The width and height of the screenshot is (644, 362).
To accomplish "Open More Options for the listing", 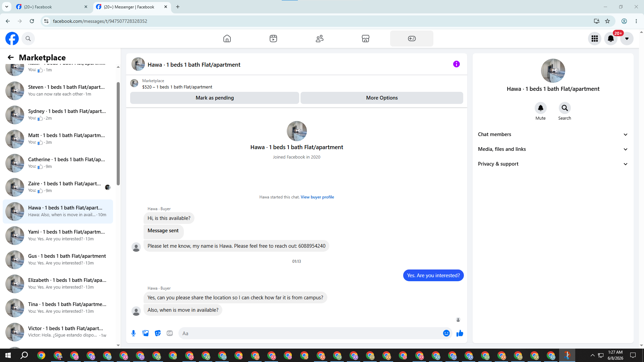I will [x=382, y=98].
